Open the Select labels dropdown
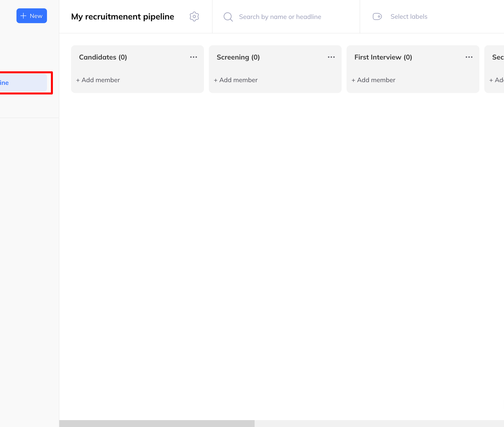 point(409,16)
